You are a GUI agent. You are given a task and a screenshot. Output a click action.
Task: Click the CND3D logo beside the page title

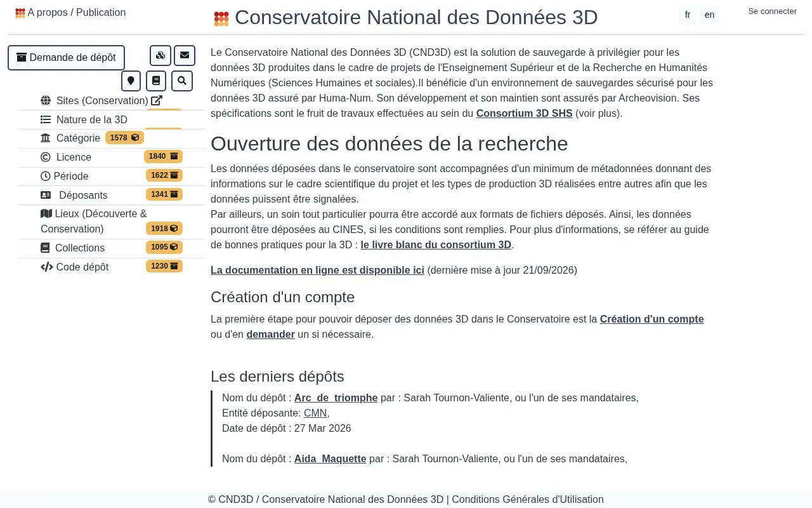(x=221, y=18)
